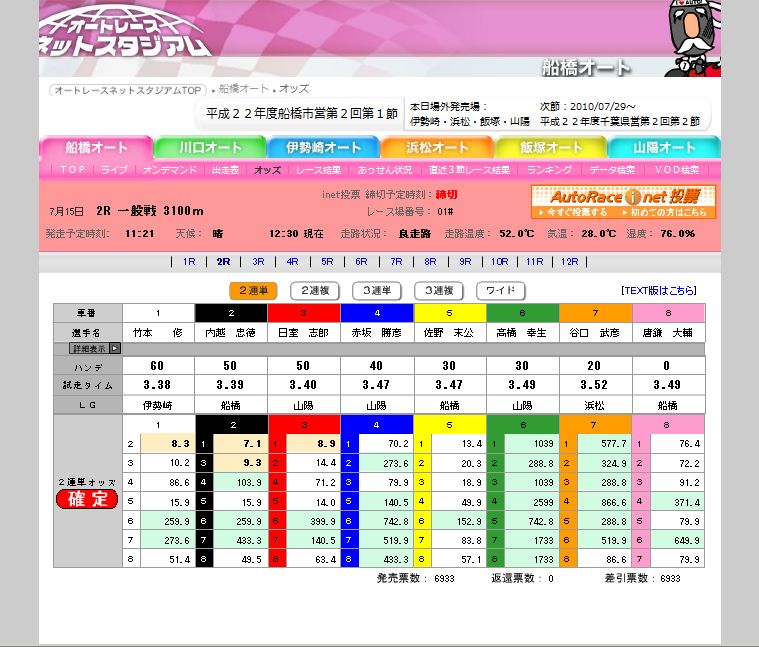Open the 船橋オート breadcrumb link

[x=243, y=89]
